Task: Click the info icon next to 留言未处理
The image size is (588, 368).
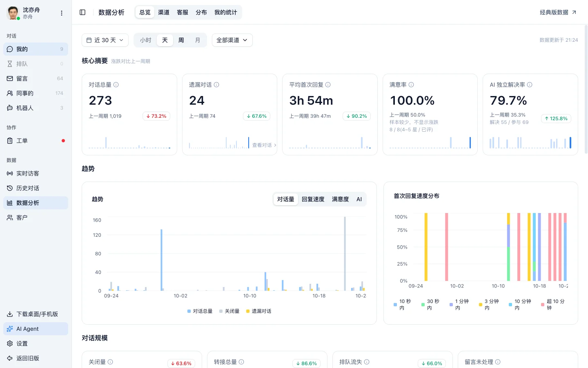Action: 498,362
